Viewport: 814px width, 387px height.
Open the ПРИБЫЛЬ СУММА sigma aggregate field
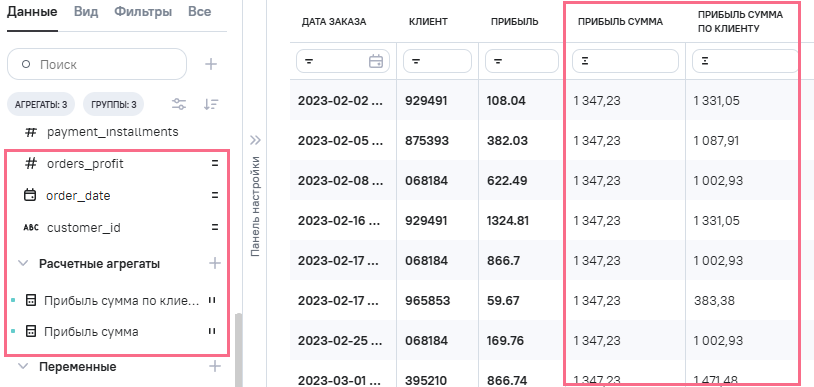(625, 61)
